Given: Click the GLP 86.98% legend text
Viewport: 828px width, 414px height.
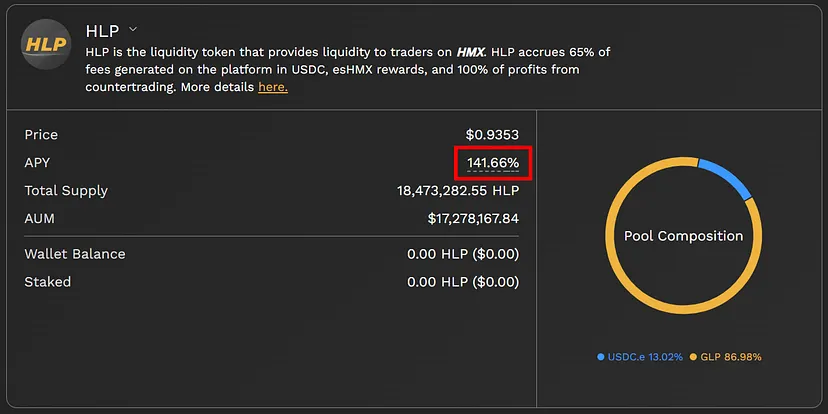Looking at the screenshot, I should click(731, 356).
